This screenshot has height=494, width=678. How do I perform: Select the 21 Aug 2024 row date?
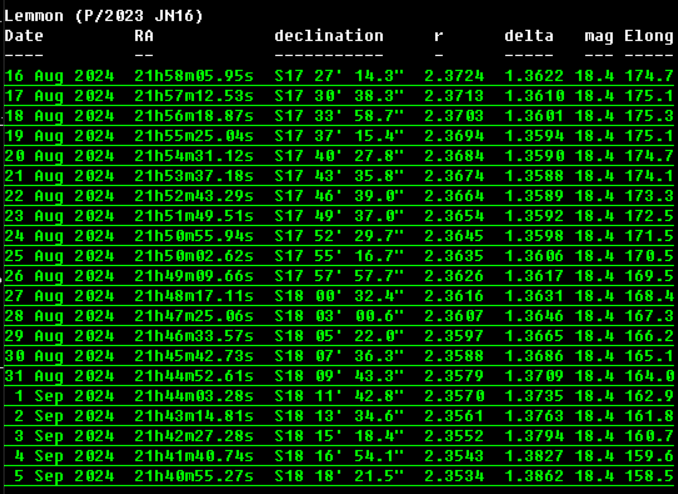59,175
